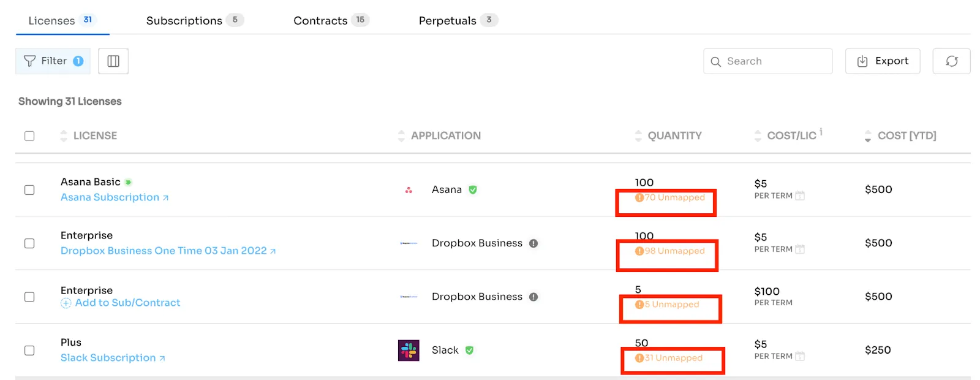
Task: Click info icon in Add to Sub/Contract row
Action: [533, 297]
